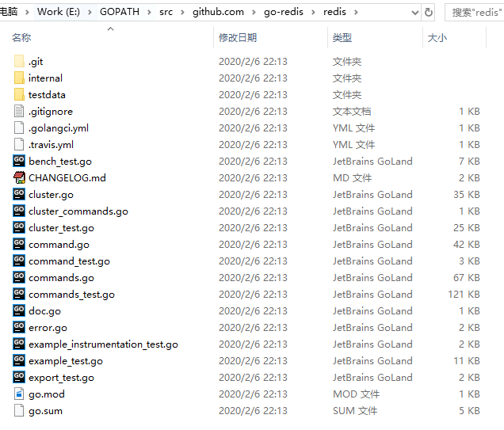The height and width of the screenshot is (430, 504).
Task: Navigate to github.com in address bar
Action: pyautogui.click(x=218, y=12)
